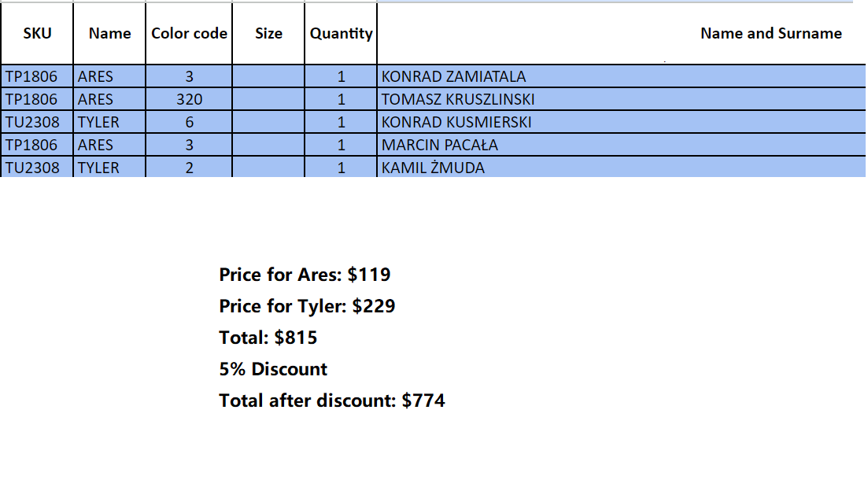Click the color code 320 cell
This screenshot has width=868, height=491.
point(189,99)
